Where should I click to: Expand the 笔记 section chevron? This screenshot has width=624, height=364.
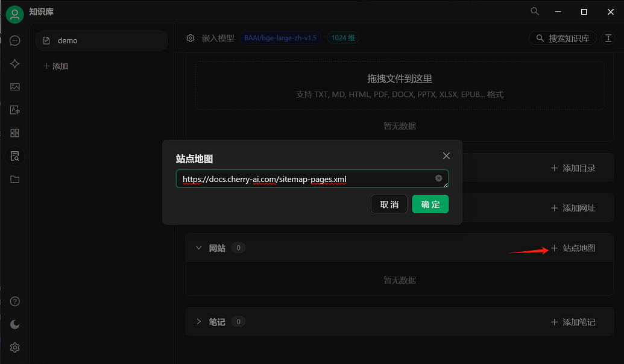(x=199, y=322)
